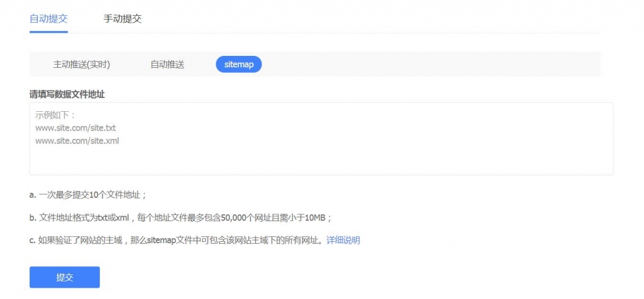Click the 提交 button
The width and height of the screenshot is (644, 299).
point(65,277)
